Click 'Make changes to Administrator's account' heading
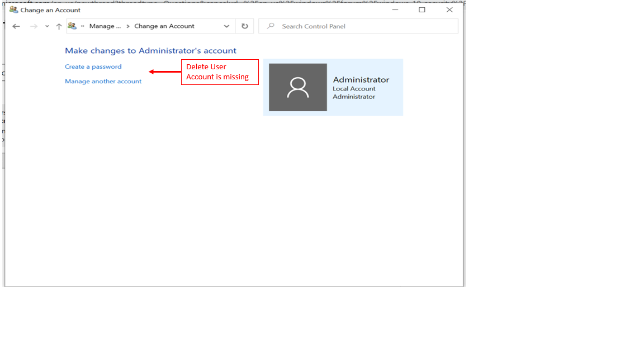644x362 pixels. tap(151, 50)
